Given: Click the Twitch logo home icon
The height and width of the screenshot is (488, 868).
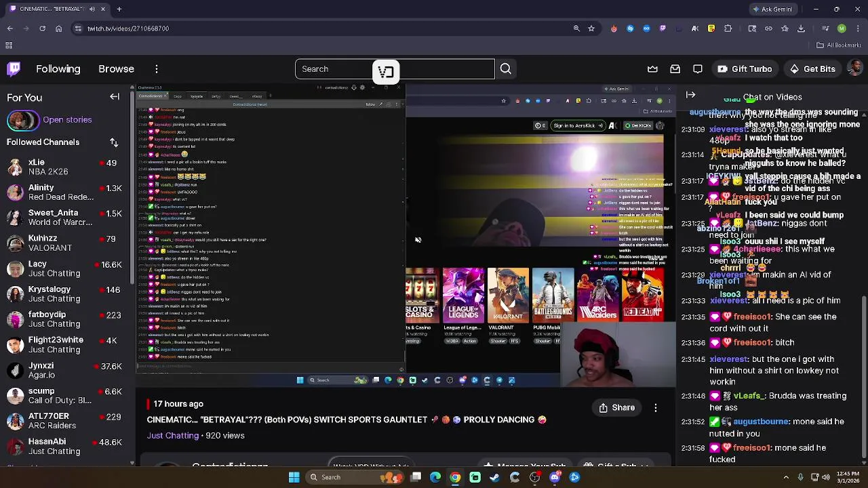Looking at the screenshot, I should pos(14,68).
